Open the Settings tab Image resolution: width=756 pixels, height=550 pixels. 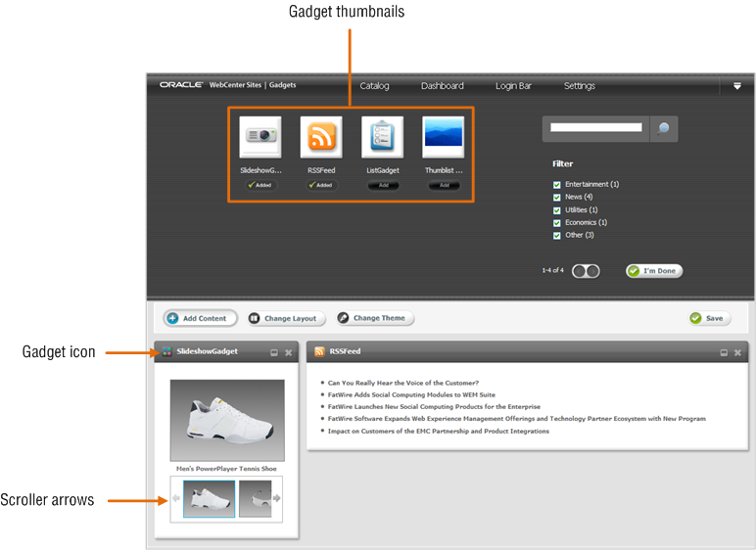pyautogui.click(x=580, y=86)
